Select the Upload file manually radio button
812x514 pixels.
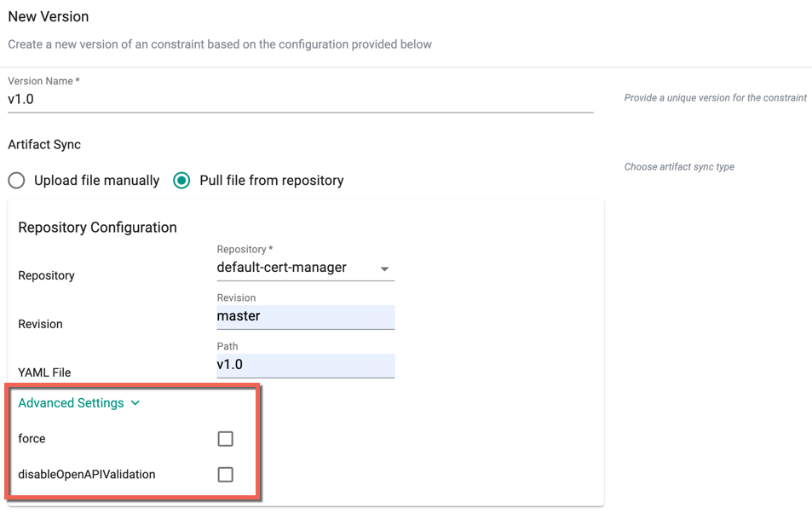click(16, 181)
